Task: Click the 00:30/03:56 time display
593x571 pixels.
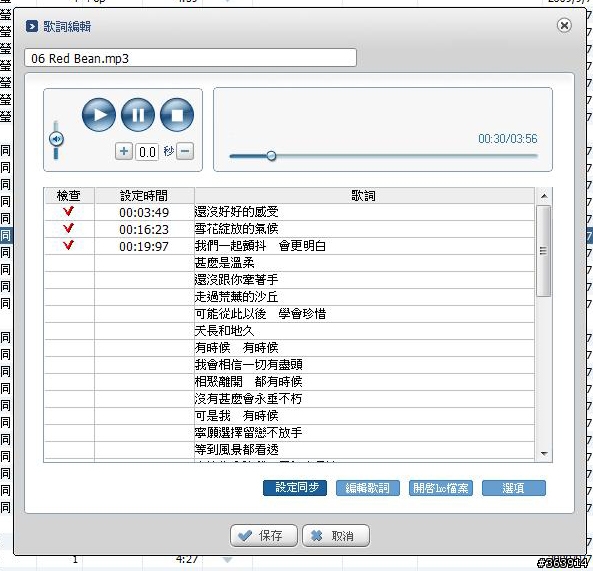Action: click(508, 139)
